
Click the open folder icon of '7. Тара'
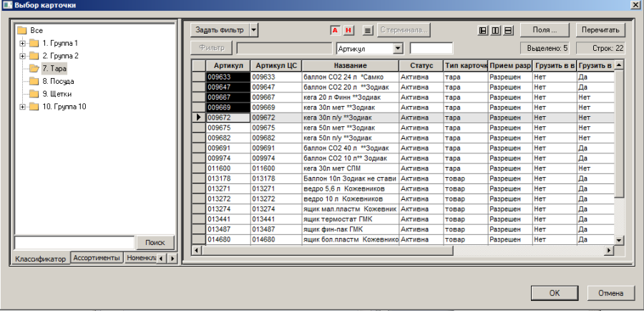(x=34, y=68)
